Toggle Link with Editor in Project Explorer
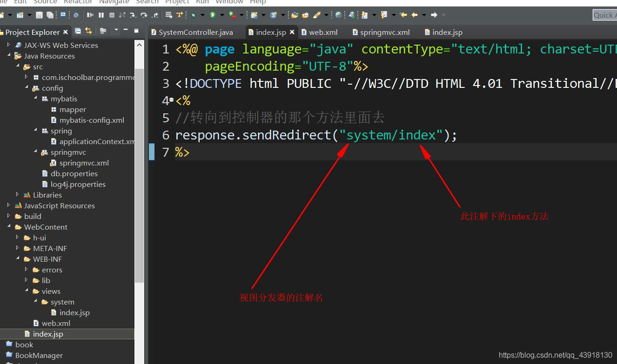This screenshot has height=364, width=617. tap(88, 31)
